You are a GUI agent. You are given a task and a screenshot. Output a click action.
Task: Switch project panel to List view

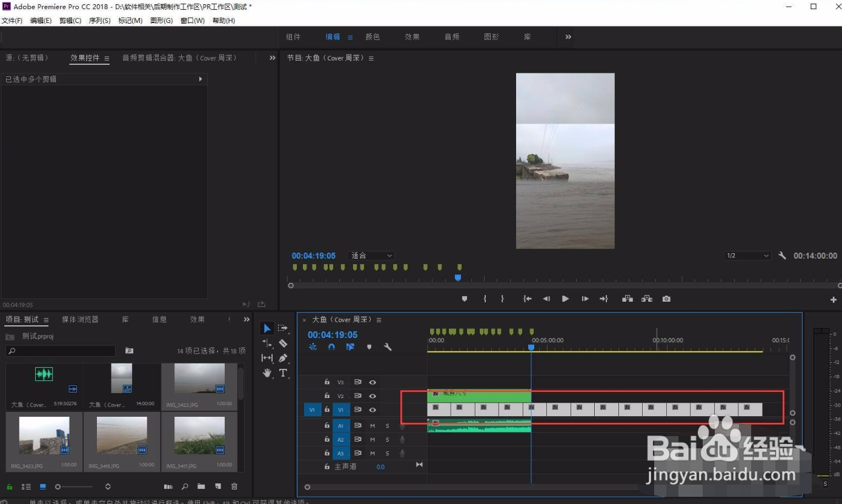click(26, 486)
